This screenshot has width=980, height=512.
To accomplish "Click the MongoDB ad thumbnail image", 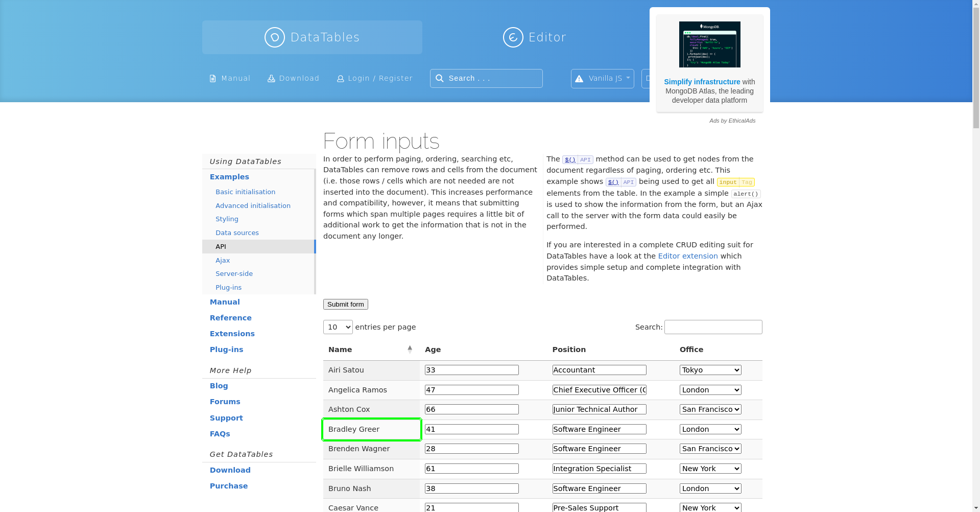I will [x=709, y=44].
